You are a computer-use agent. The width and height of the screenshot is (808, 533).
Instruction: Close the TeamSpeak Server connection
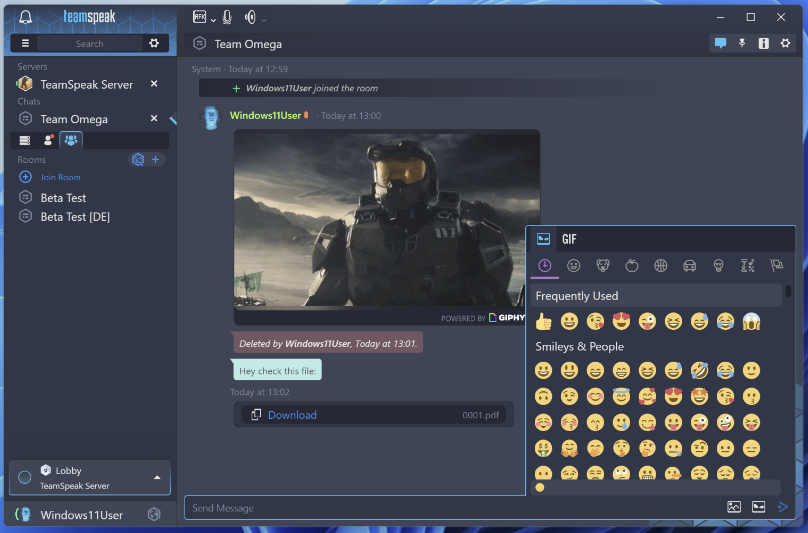coord(154,84)
